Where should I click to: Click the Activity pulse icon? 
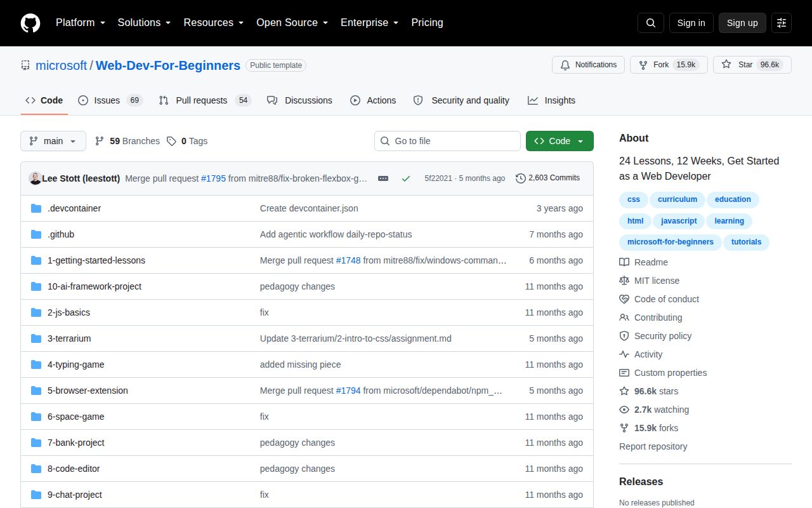pyautogui.click(x=624, y=354)
